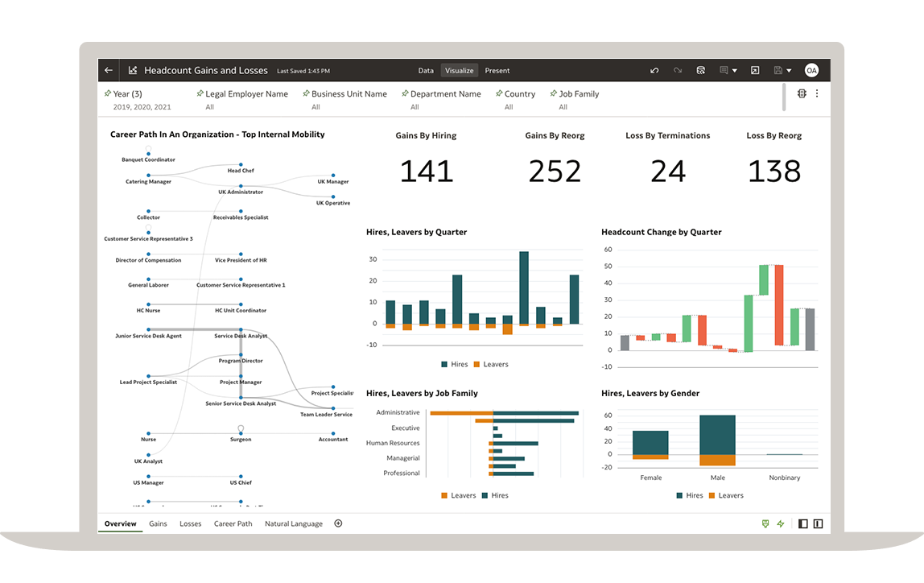Undo the last edit
This screenshot has height=583, width=924.
(654, 71)
